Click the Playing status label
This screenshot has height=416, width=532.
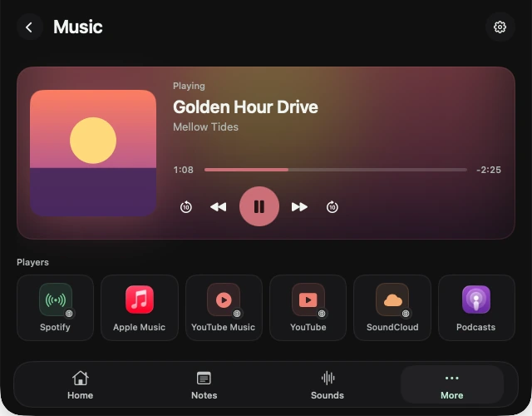(189, 86)
